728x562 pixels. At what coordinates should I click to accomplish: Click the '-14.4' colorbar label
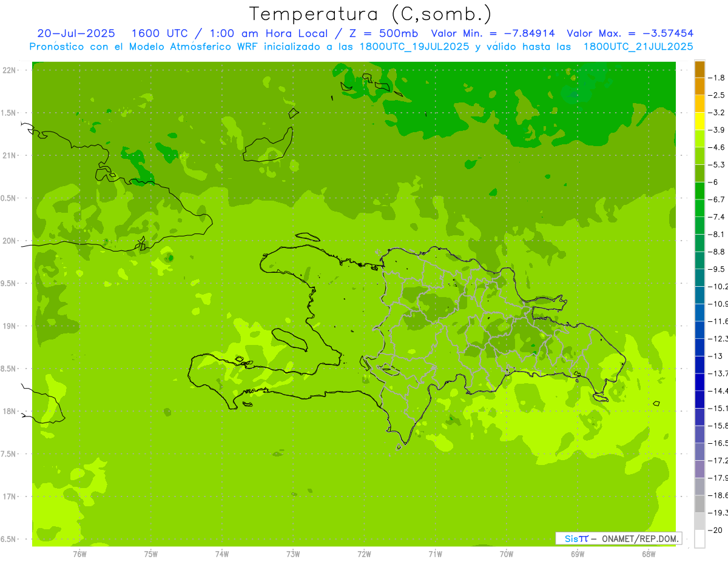click(x=718, y=390)
